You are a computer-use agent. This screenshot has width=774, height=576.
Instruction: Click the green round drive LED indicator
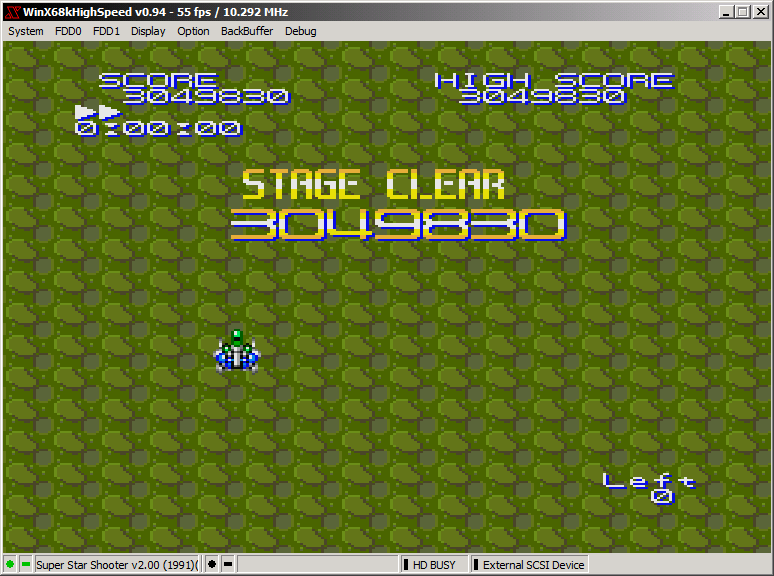click(x=10, y=564)
